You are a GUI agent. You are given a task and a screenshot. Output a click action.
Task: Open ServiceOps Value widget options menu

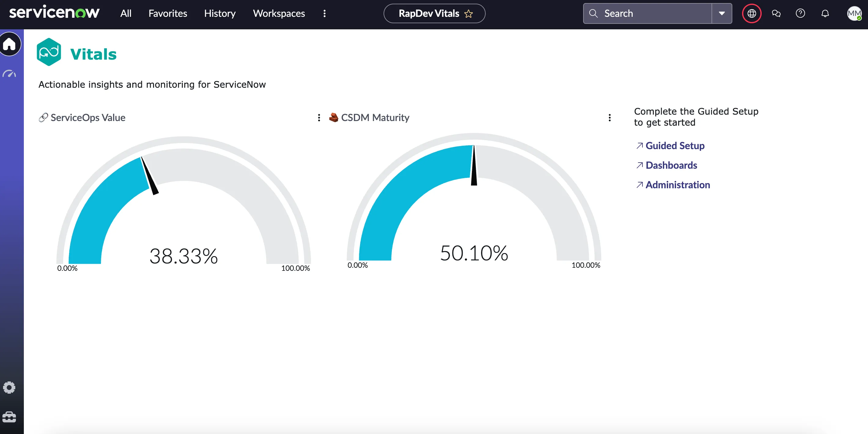point(319,118)
